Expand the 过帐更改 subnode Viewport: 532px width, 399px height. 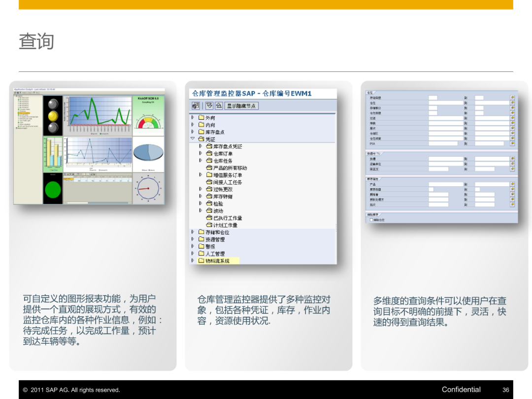(x=200, y=189)
